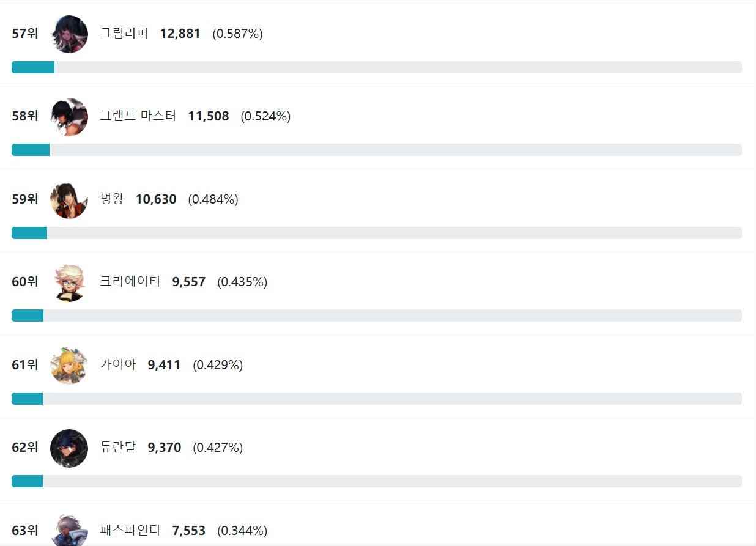Click the 60위 크리에이터 progress bar
This screenshot has height=546, width=756.
click(377, 315)
